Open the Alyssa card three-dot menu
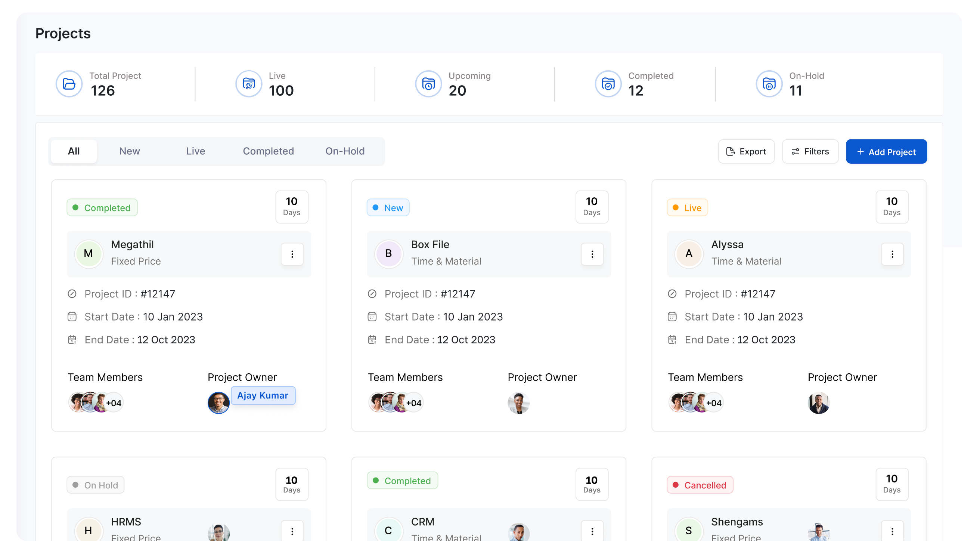Viewport: 980px width, 556px height. (892, 254)
